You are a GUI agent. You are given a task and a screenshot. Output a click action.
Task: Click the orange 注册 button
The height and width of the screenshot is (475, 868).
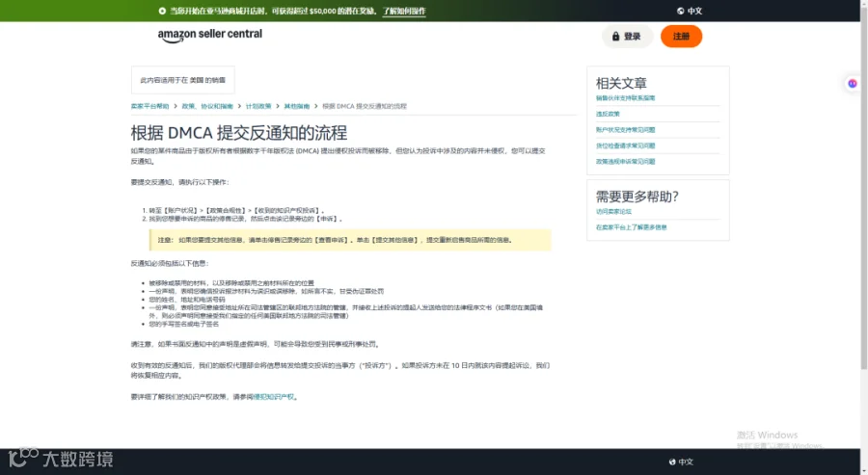coord(681,37)
